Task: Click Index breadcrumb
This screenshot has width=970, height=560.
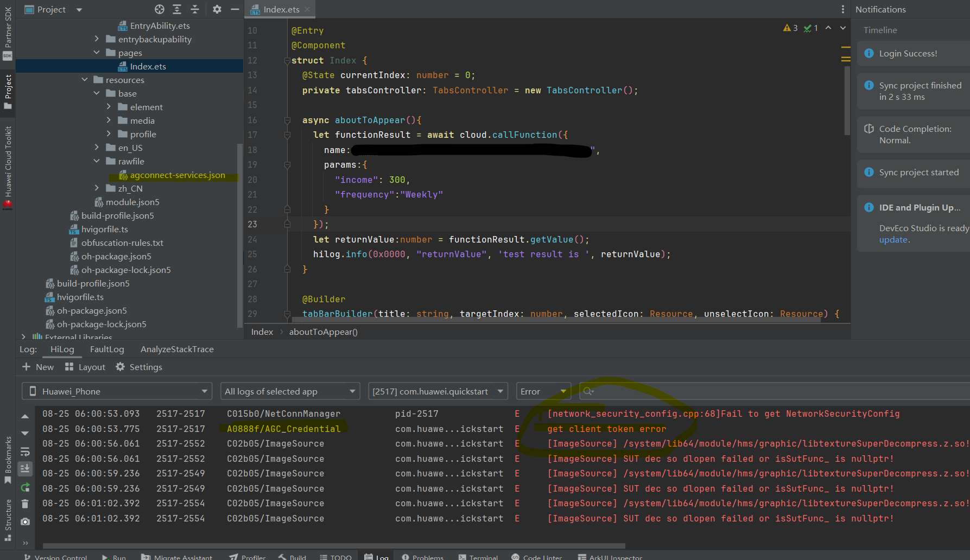Action: pos(262,332)
